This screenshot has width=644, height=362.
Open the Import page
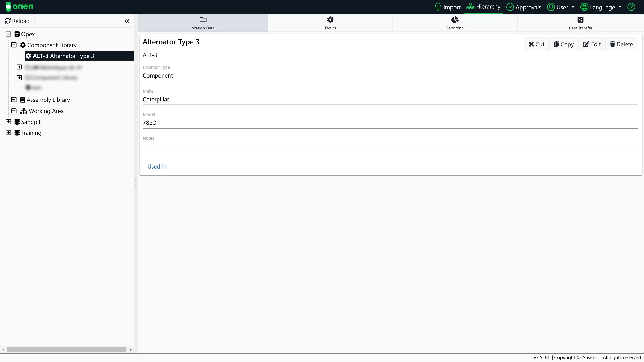tap(448, 7)
